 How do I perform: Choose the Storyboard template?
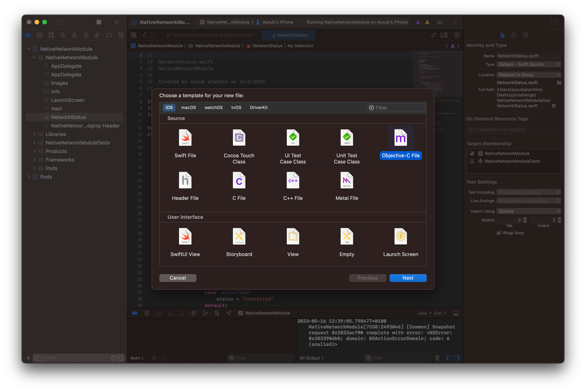239,242
